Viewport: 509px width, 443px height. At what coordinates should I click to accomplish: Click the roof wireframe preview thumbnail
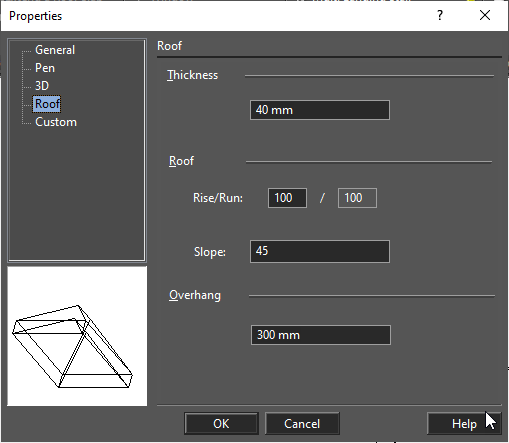pyautogui.click(x=77, y=336)
